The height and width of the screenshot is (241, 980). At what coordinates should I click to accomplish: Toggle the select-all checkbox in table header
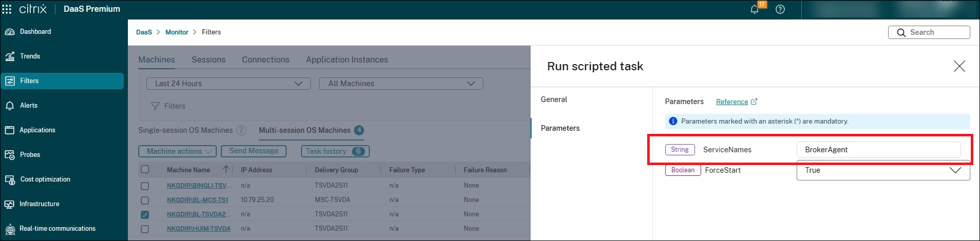(145, 170)
